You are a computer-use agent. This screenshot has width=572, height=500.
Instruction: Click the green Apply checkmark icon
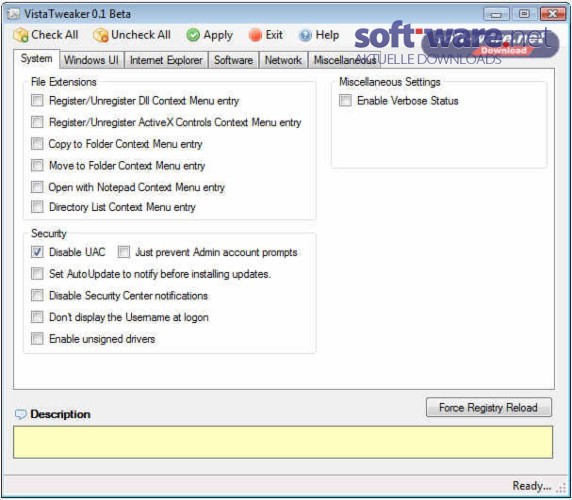pos(193,35)
